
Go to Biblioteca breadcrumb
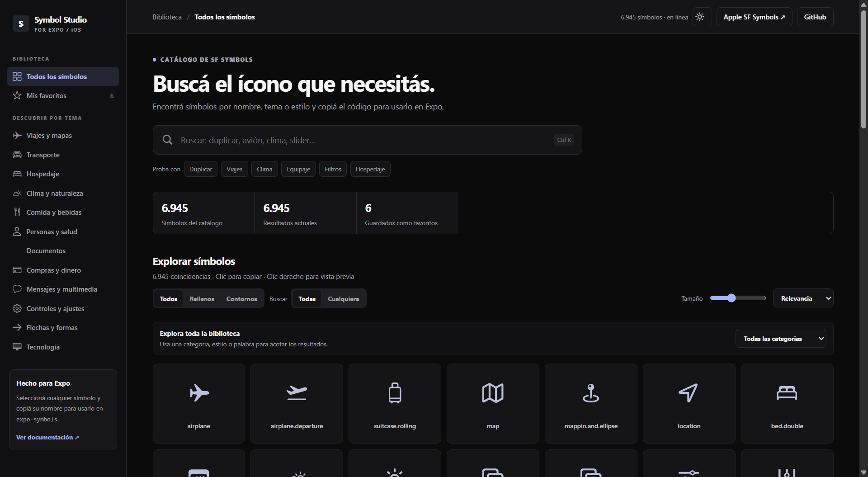click(x=167, y=17)
